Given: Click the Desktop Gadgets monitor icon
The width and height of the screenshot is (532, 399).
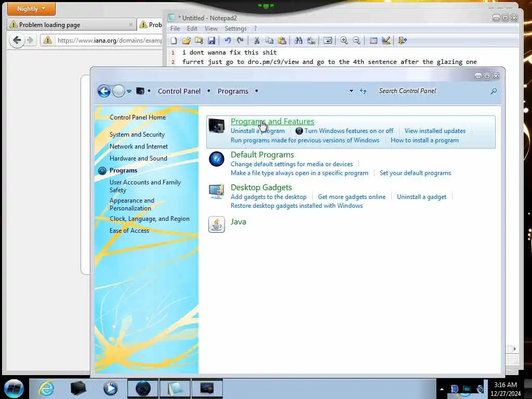Looking at the screenshot, I should click(x=217, y=192).
